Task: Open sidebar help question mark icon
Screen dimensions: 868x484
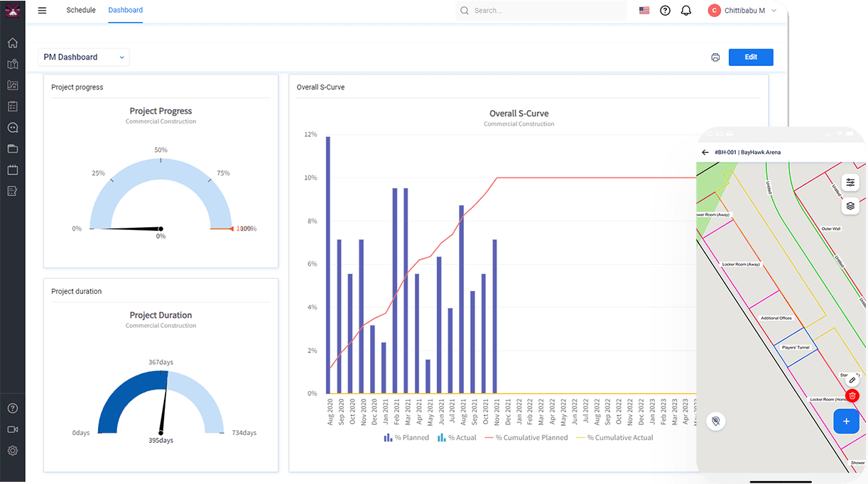Action: pyautogui.click(x=12, y=409)
